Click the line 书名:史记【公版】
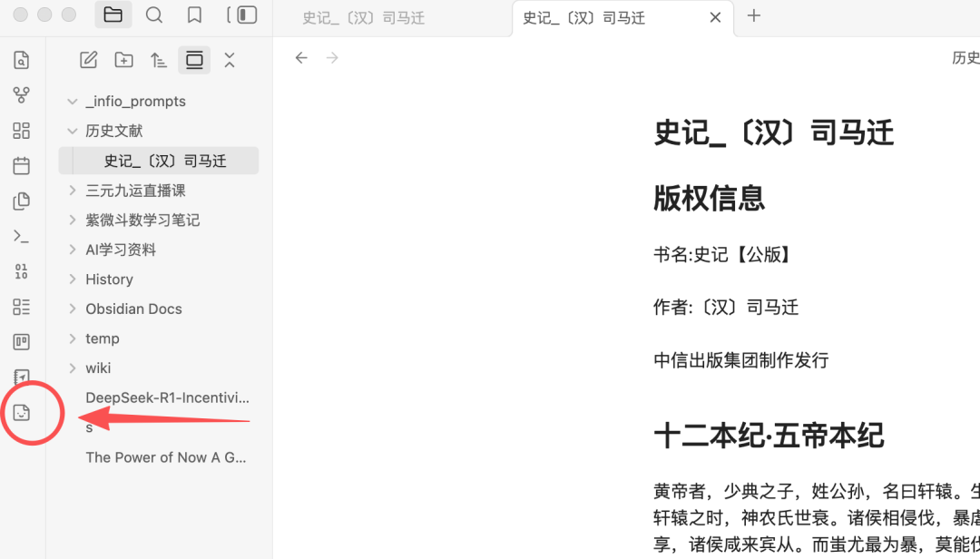The height and width of the screenshot is (559, 980). pyautogui.click(x=722, y=254)
